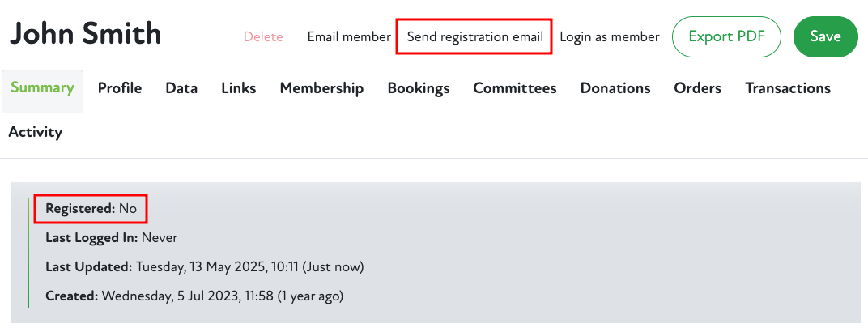868x332 pixels.
Task: Save the member record
Action: point(825,37)
